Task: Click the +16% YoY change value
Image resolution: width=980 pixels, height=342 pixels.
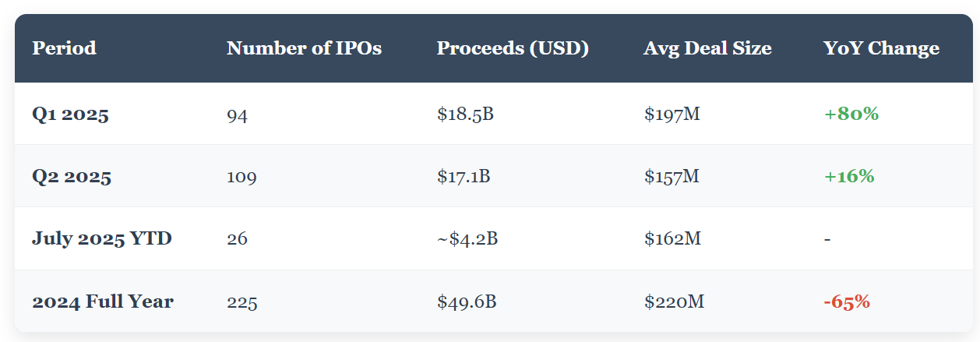Action: tap(849, 177)
